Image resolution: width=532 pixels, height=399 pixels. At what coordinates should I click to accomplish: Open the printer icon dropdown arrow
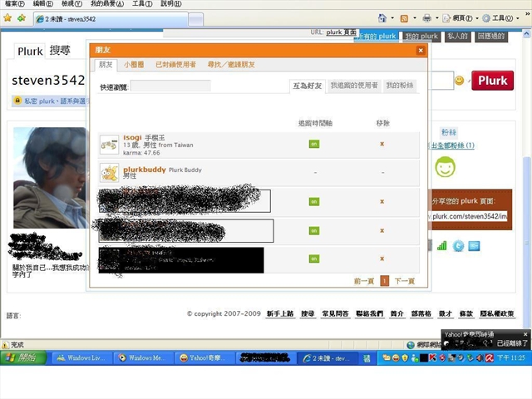[x=437, y=17]
